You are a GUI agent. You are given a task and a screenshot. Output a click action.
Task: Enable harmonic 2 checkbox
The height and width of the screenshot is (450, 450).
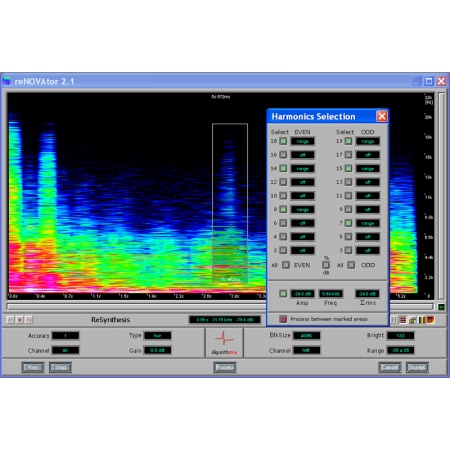[x=283, y=250]
